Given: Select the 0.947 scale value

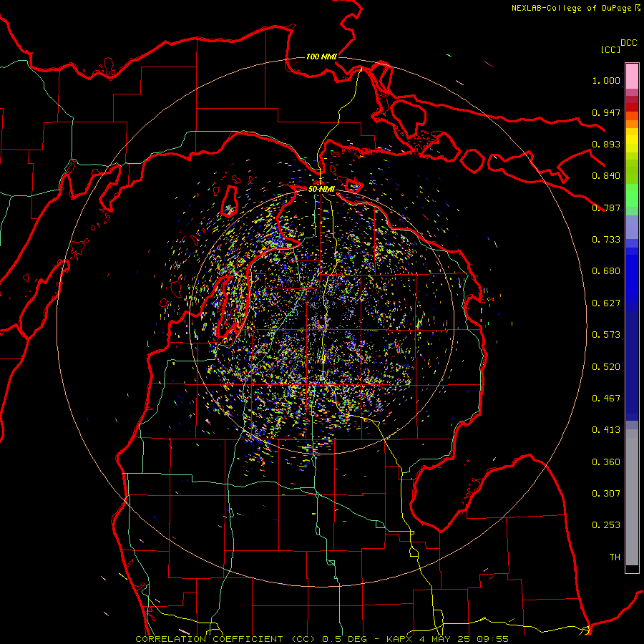Looking at the screenshot, I should pyautogui.click(x=606, y=112).
